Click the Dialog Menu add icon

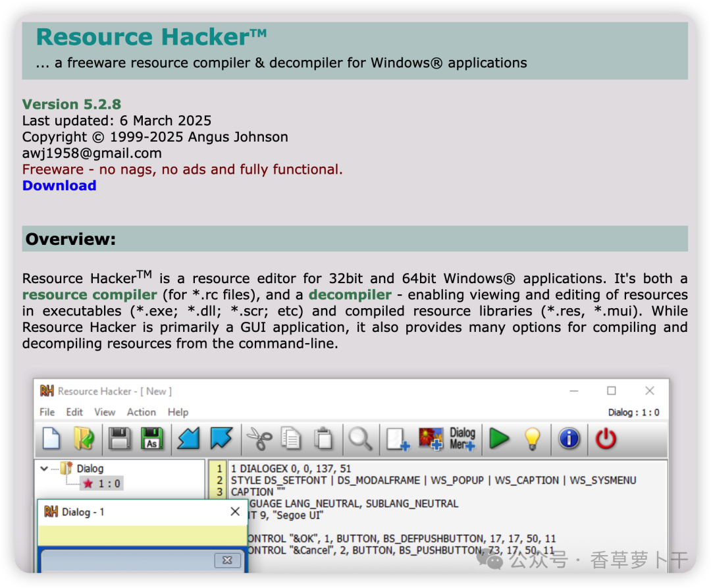[x=463, y=439]
